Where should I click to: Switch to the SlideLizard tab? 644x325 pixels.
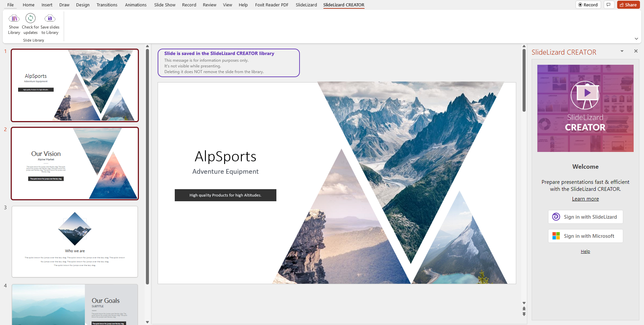tap(306, 5)
